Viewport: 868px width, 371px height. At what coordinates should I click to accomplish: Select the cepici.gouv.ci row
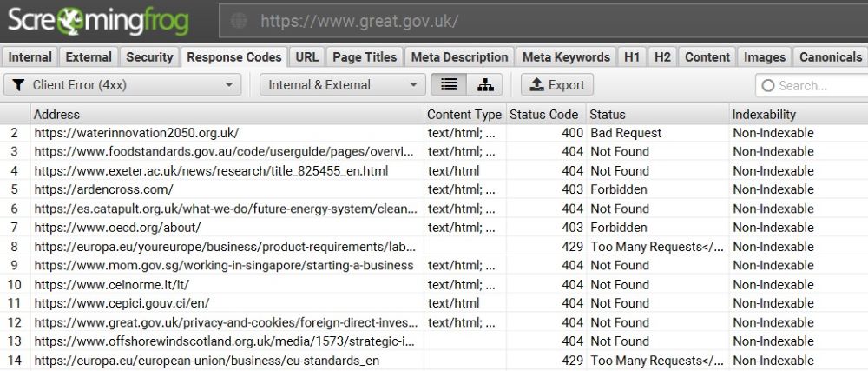[434, 303]
